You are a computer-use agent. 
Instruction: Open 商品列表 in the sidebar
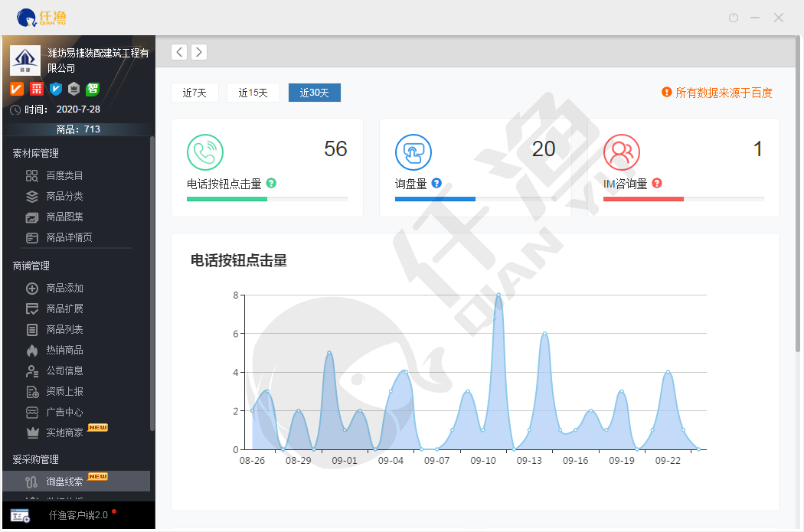[64, 329]
